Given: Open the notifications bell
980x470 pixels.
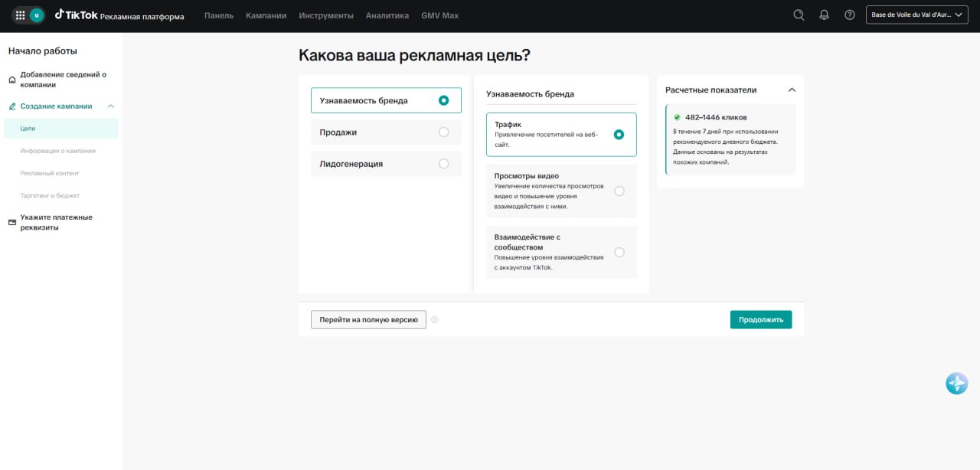Looking at the screenshot, I should 824,15.
